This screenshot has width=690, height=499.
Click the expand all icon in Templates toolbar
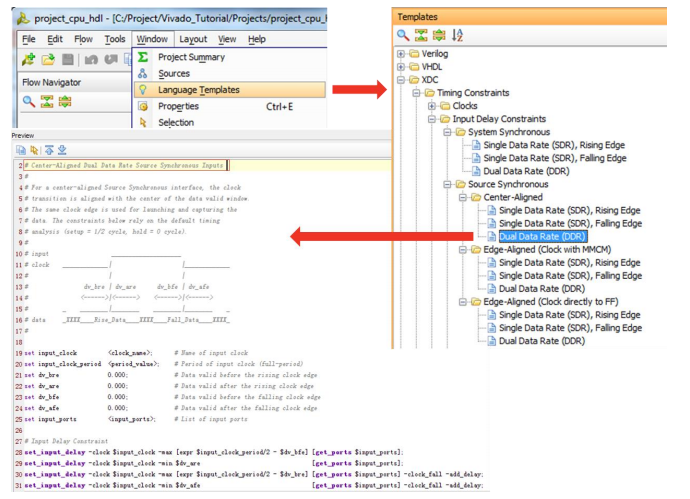point(439,35)
